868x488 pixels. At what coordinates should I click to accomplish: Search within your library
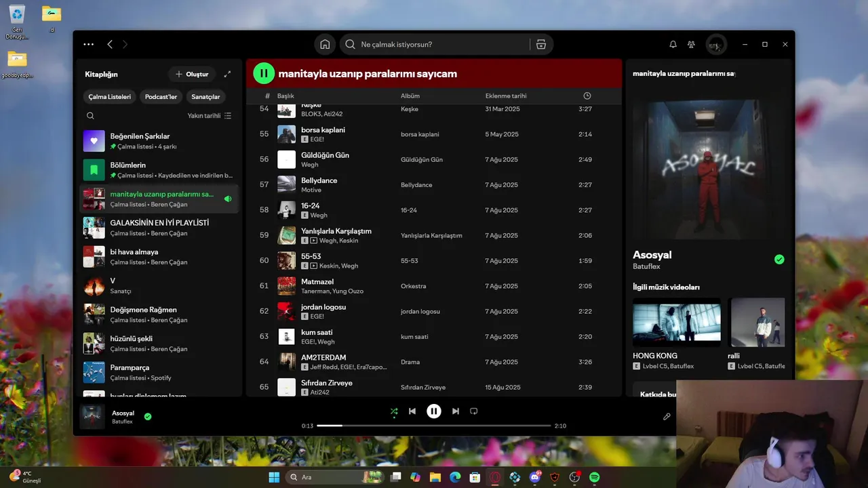[90, 116]
